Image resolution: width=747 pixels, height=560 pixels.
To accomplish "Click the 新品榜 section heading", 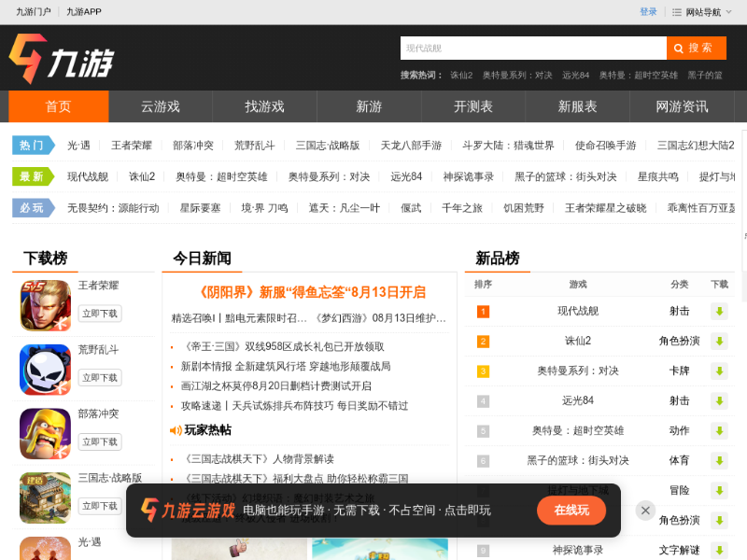I will point(498,259).
